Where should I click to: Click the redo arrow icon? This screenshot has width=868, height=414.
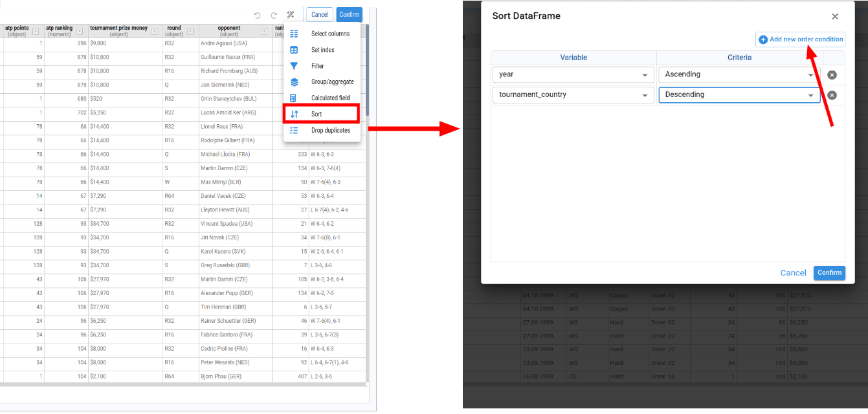click(x=274, y=15)
